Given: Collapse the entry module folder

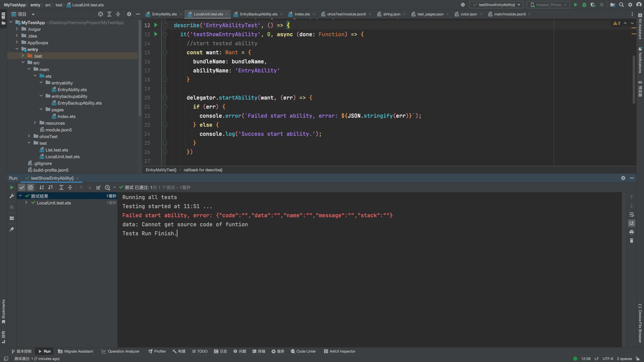Looking at the screenshot, I should pos(17,49).
